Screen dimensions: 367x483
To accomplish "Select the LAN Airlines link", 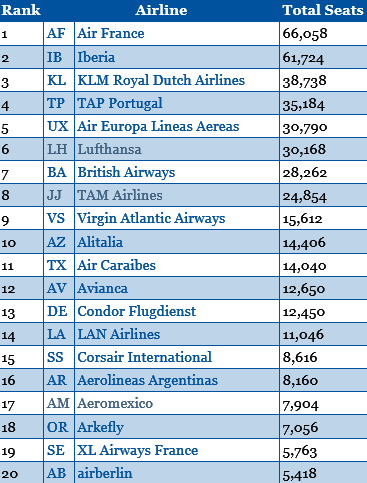I will coord(119,334).
